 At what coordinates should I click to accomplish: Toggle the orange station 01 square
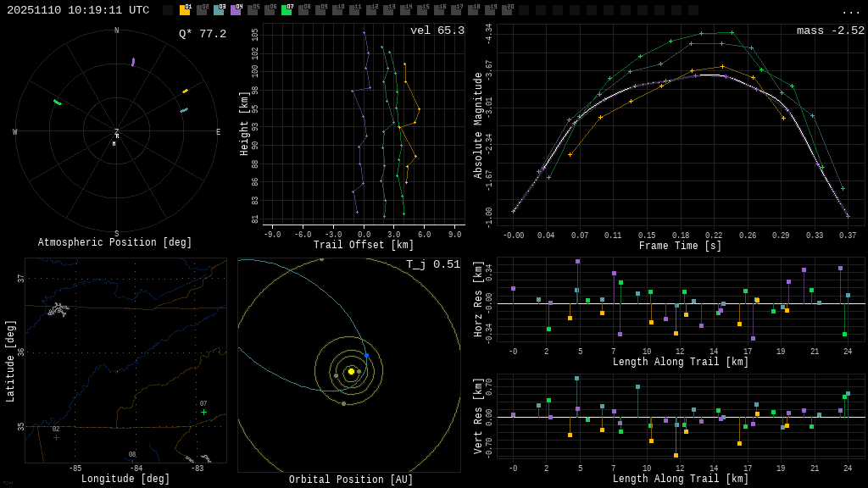tap(185, 10)
